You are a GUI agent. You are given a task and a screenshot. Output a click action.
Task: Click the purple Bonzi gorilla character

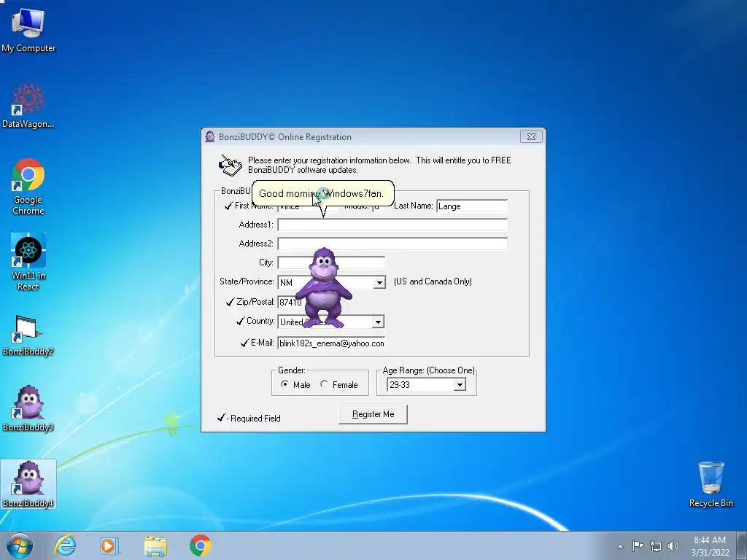(x=324, y=288)
